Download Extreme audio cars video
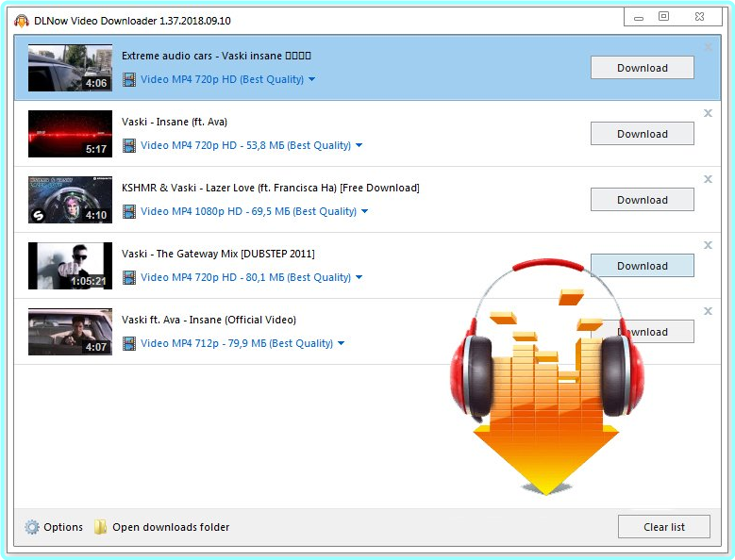This screenshot has height=560, width=735. [642, 68]
